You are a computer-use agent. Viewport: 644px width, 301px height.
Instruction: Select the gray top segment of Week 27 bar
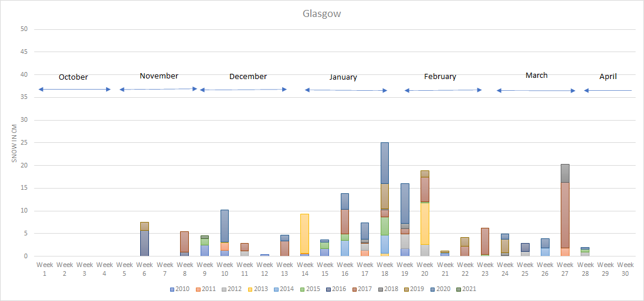(565, 173)
